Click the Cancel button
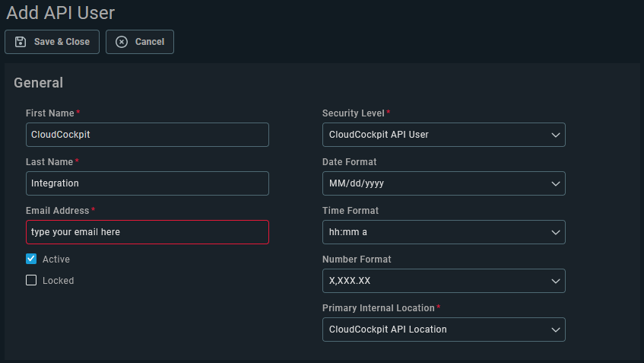This screenshot has height=363, width=644. pyautogui.click(x=140, y=42)
